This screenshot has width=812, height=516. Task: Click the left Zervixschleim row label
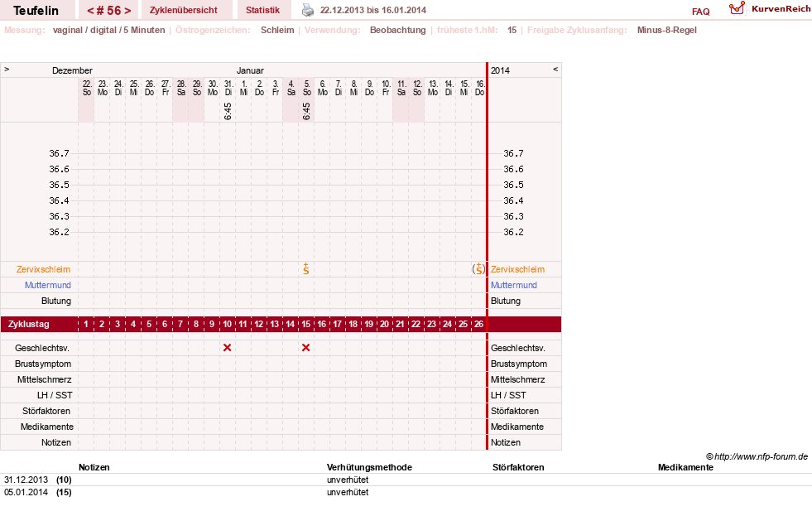pos(44,269)
